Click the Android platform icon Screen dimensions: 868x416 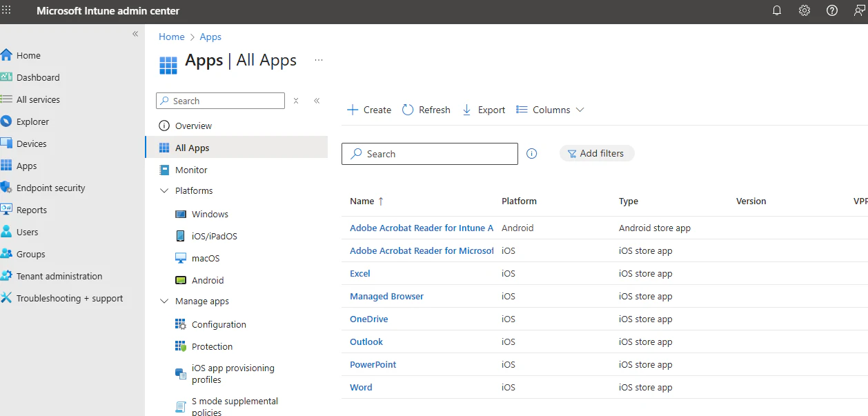point(181,280)
